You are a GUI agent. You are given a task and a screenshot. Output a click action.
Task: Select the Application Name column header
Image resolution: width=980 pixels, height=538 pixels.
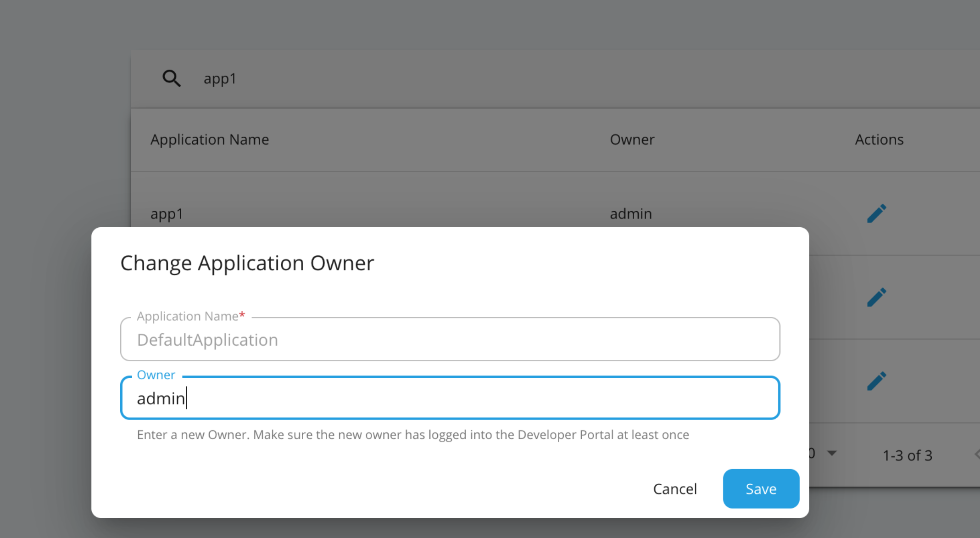point(209,139)
